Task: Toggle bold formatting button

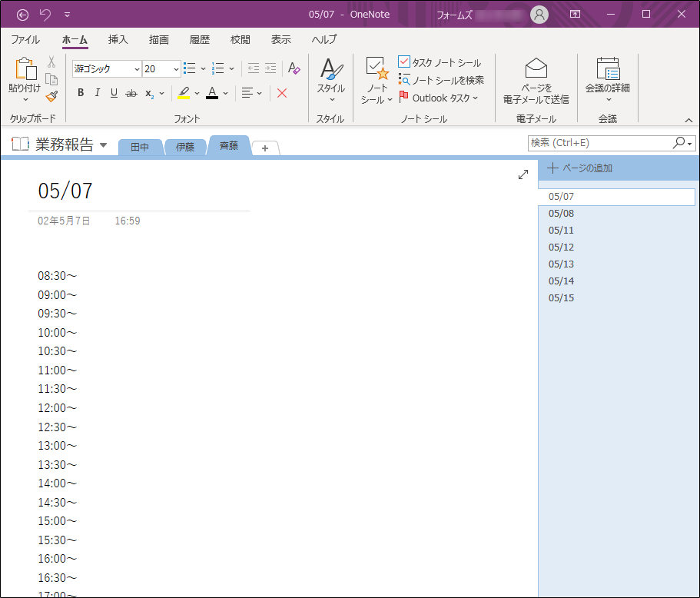Action: click(81, 93)
